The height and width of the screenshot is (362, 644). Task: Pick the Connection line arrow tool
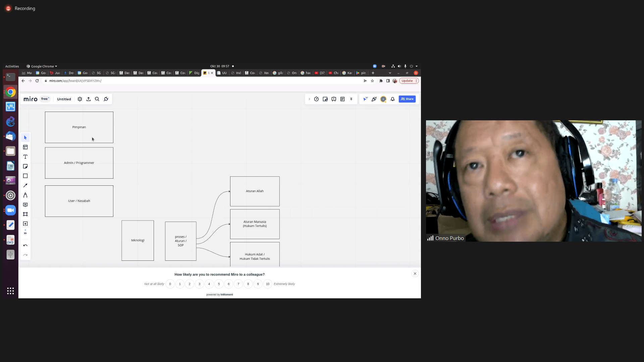[x=25, y=185]
